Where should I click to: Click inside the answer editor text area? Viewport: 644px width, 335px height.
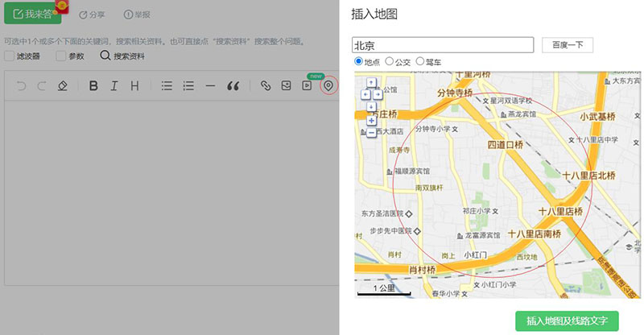[x=171, y=192]
